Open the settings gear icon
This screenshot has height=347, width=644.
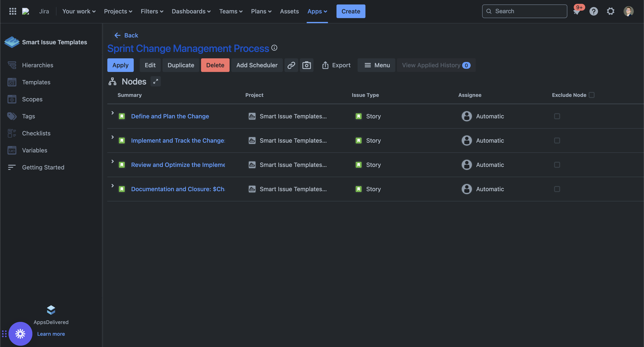(x=611, y=11)
